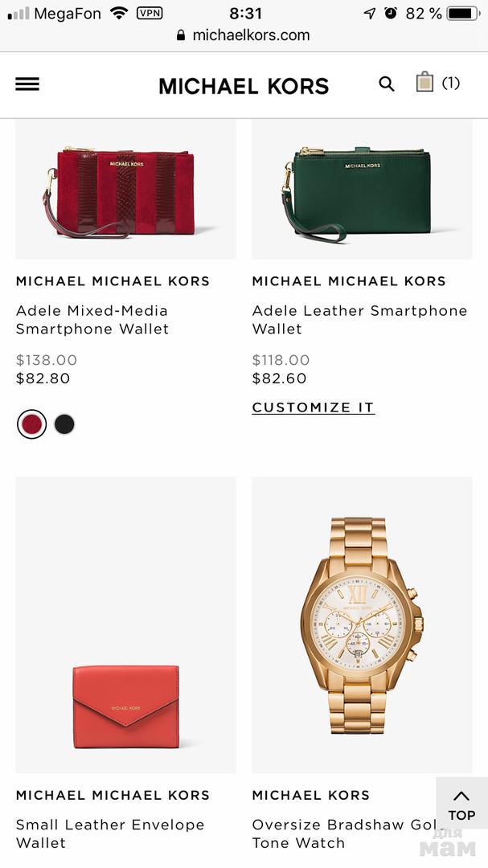The width and height of the screenshot is (488, 868).
Task: View the Small Leather Envelope Wallet image
Action: coord(125,625)
